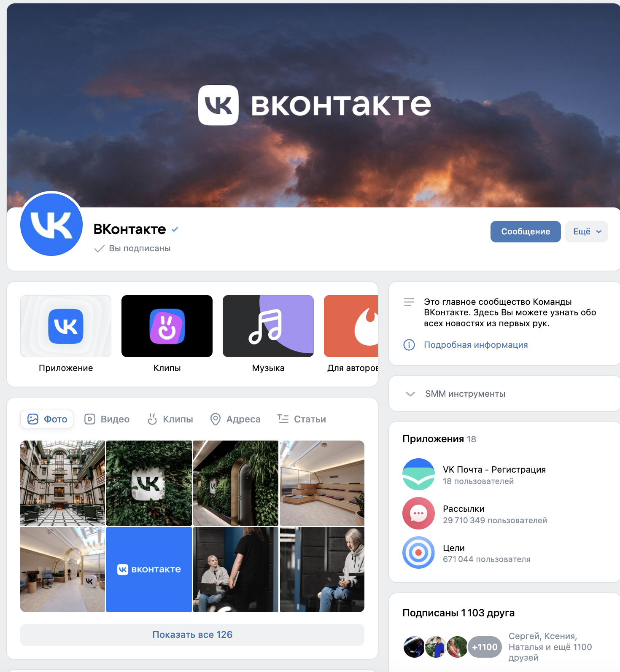Open the office hallway with arch photo
The image size is (620, 672).
[x=62, y=570]
